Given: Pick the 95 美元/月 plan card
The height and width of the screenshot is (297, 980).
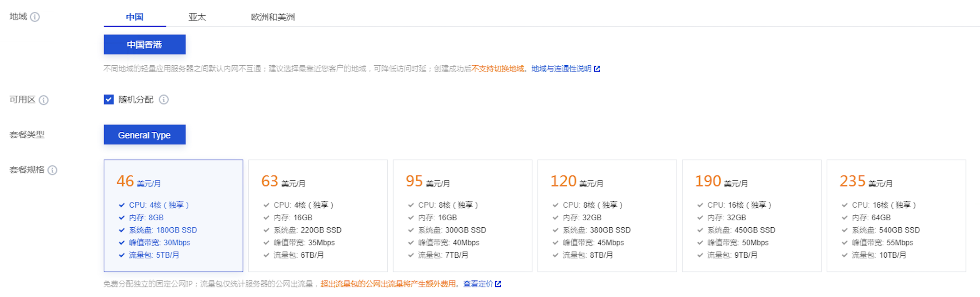Looking at the screenshot, I should (462, 216).
